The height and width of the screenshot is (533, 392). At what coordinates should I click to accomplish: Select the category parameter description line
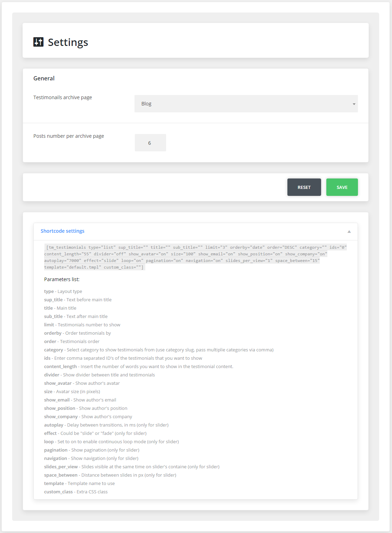[x=158, y=350]
